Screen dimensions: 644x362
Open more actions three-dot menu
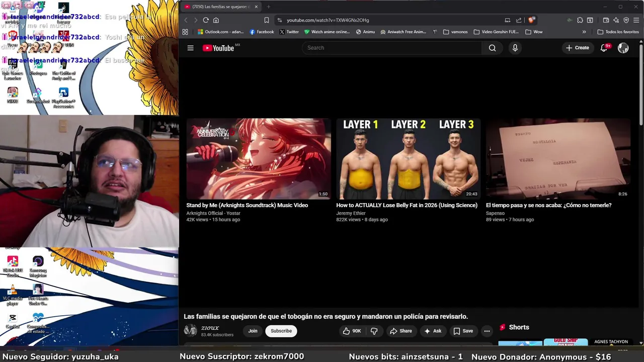(x=487, y=331)
